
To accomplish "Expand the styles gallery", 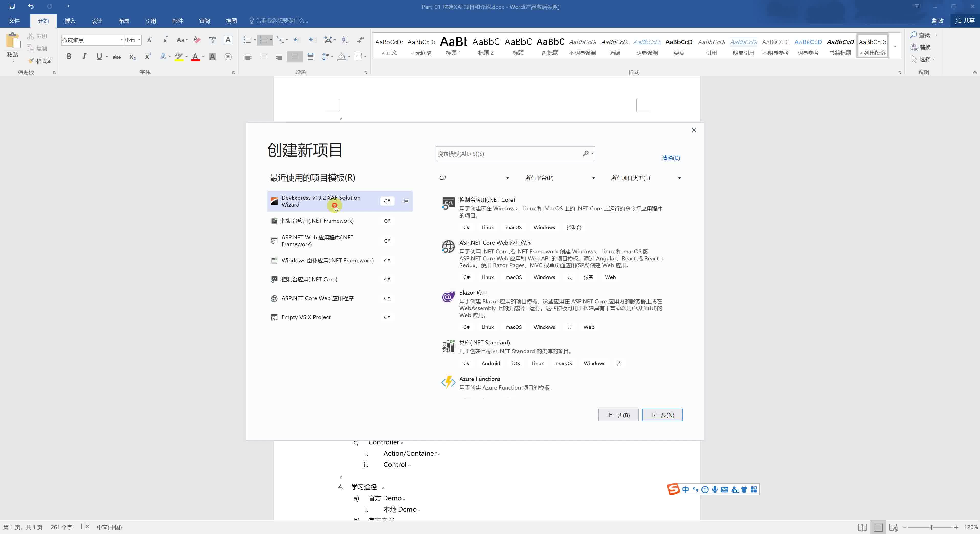I will click(895, 46).
